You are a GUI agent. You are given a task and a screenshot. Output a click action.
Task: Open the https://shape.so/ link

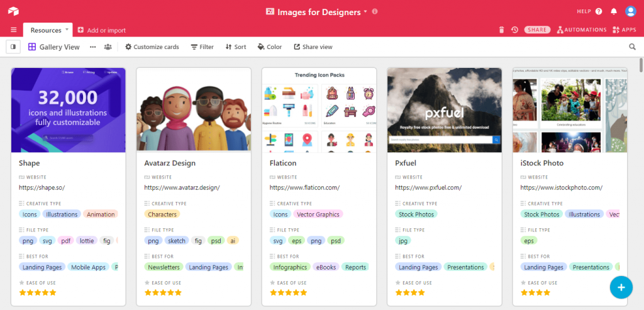[x=42, y=187]
